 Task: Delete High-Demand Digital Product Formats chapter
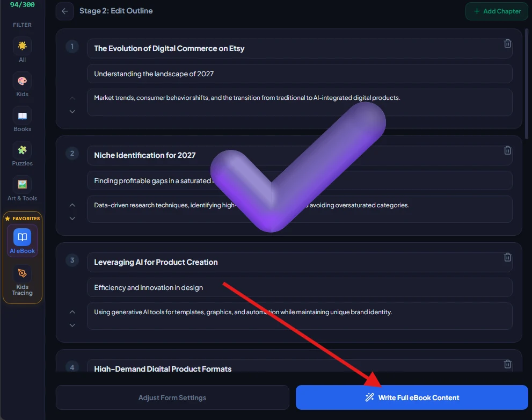click(x=507, y=364)
